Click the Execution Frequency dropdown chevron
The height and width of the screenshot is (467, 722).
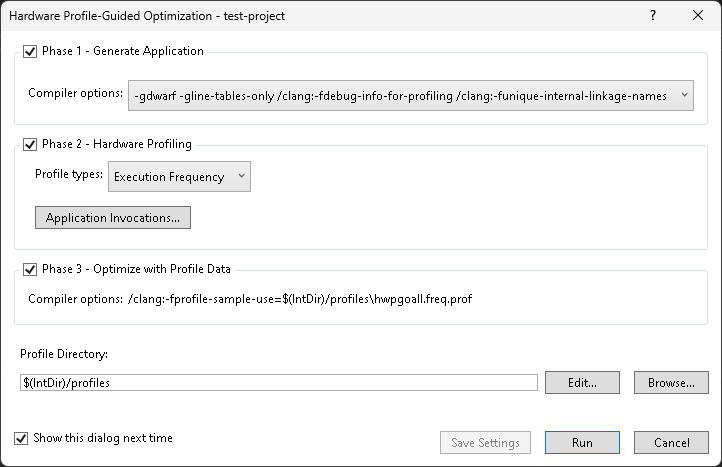pos(241,177)
